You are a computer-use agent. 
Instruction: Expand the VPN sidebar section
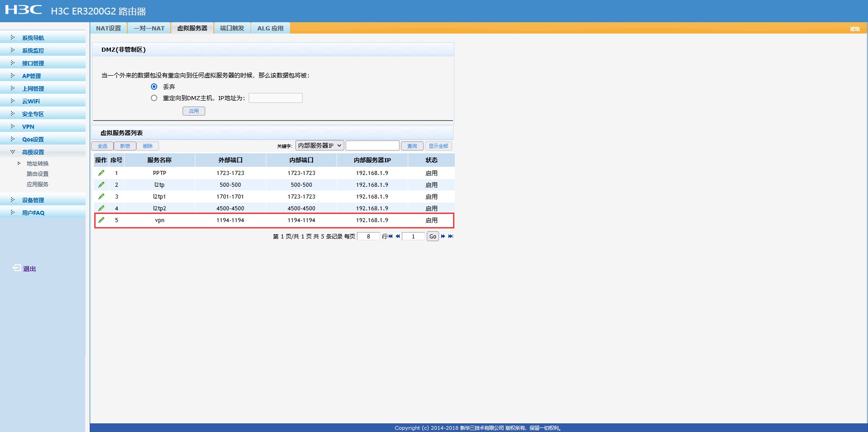[x=28, y=127]
